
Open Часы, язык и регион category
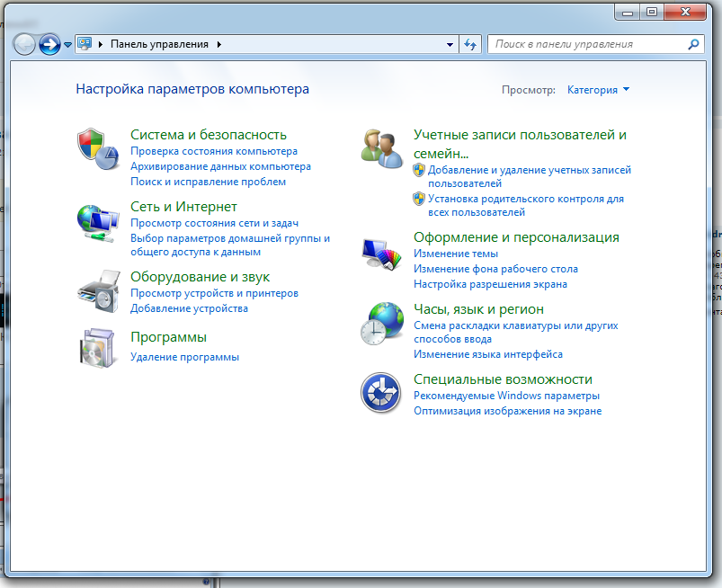(478, 309)
